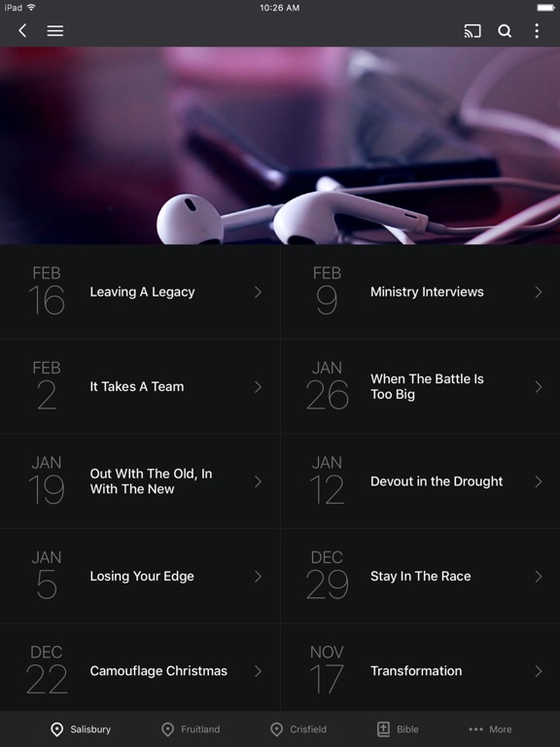Open the three-dot overflow menu
Image resolution: width=560 pixels, height=747 pixels.
point(537,31)
